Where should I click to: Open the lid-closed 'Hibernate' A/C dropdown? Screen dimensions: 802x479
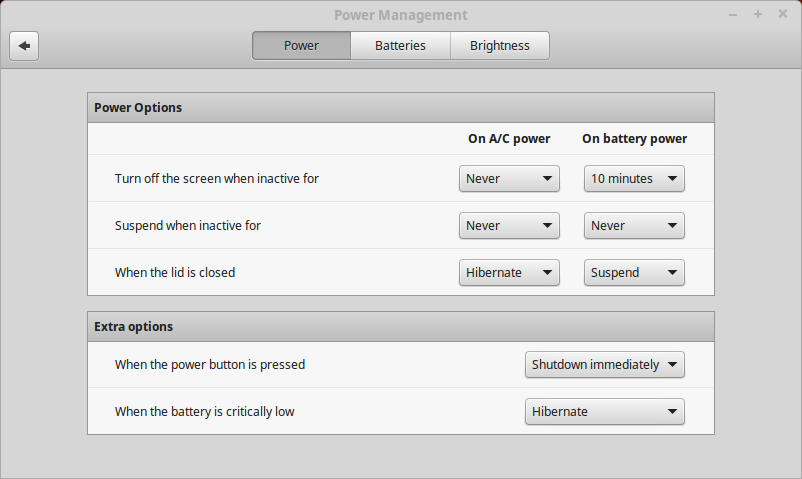pos(509,272)
